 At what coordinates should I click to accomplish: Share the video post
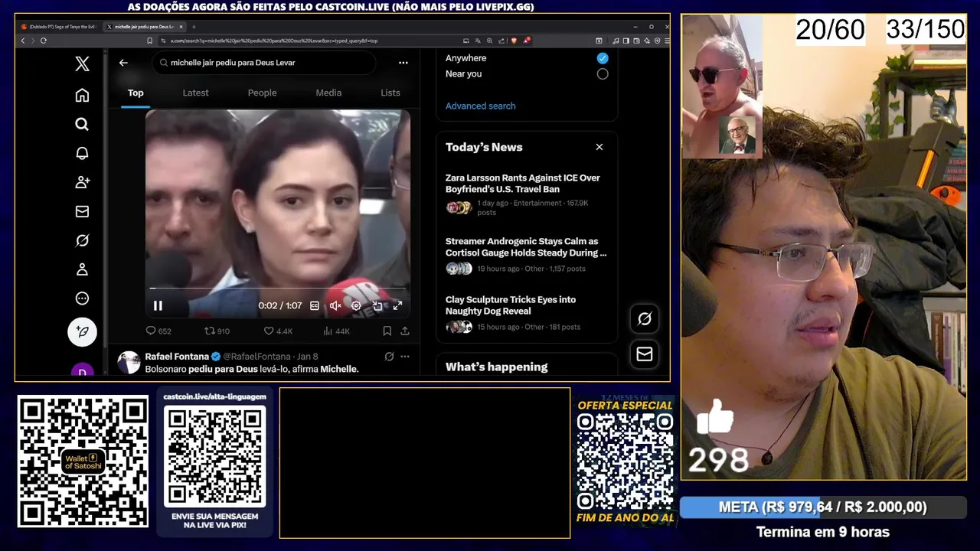point(405,331)
